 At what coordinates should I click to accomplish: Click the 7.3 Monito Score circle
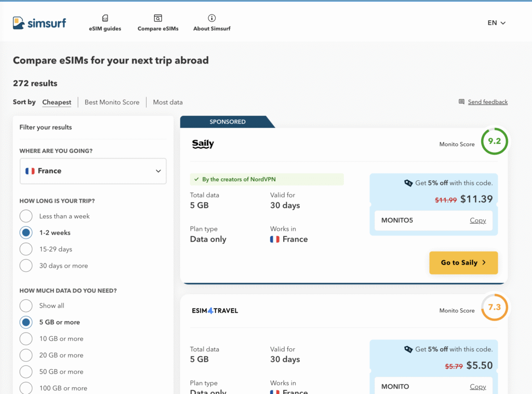pos(495,307)
